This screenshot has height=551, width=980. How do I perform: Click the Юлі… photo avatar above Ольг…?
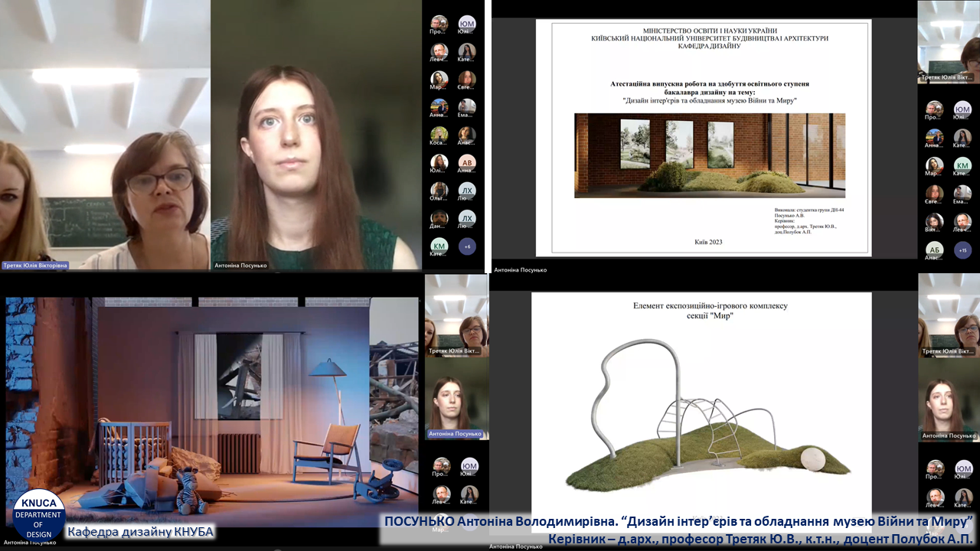click(439, 162)
